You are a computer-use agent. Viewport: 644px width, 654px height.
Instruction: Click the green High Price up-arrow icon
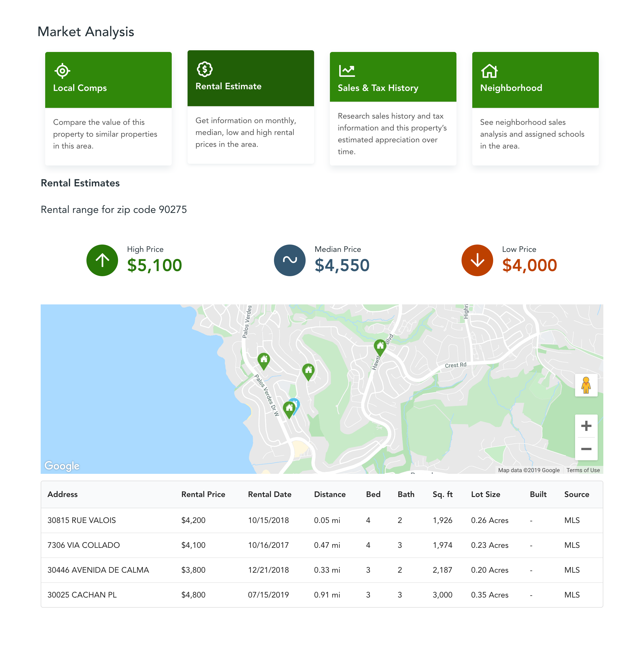(x=102, y=260)
